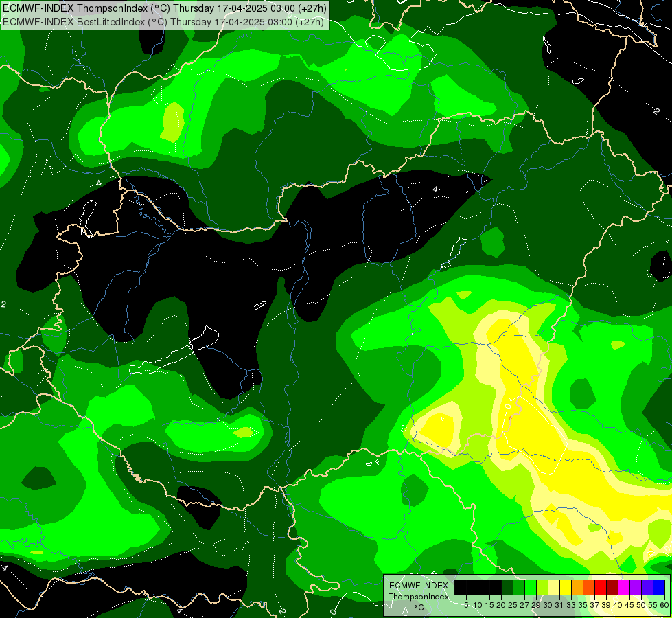This screenshot has height=618, width=672.
Task: Click the legend tick label 20
Action: [501, 605]
